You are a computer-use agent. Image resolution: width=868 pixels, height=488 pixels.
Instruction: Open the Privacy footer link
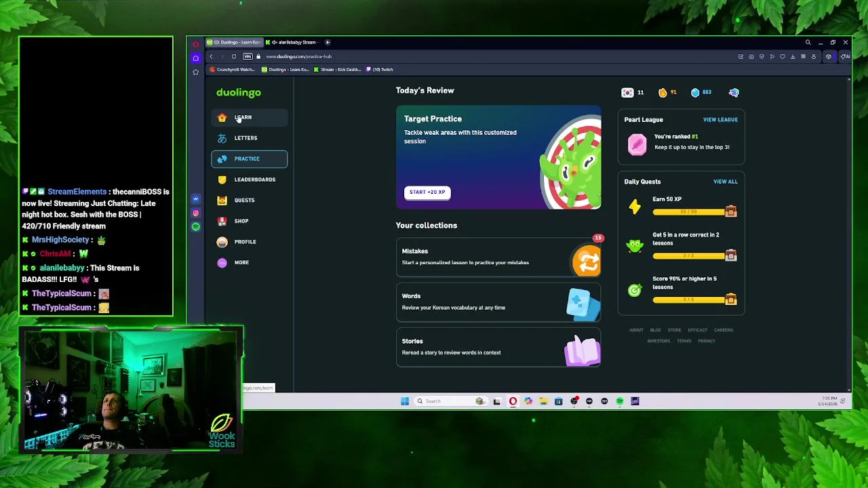pyautogui.click(x=707, y=341)
